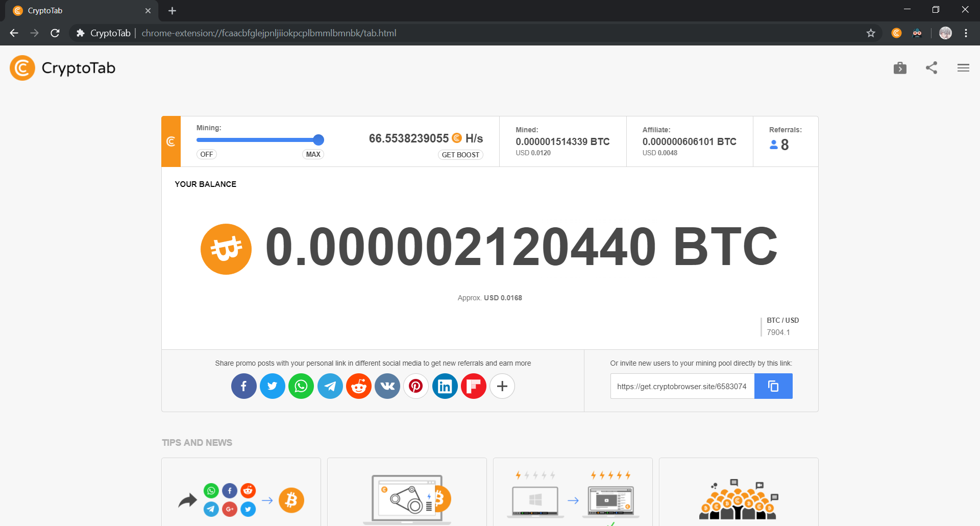The height and width of the screenshot is (526, 980).
Task: Click the TIPS AND NEWS heading
Action: 197,443
